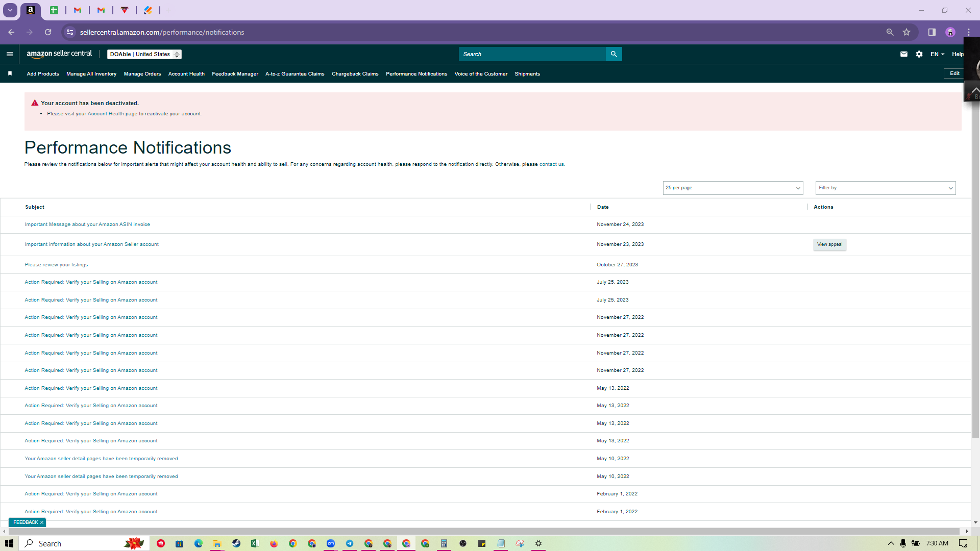
Task: Switch to the orange-blue striped icon tab
Action: [148, 10]
